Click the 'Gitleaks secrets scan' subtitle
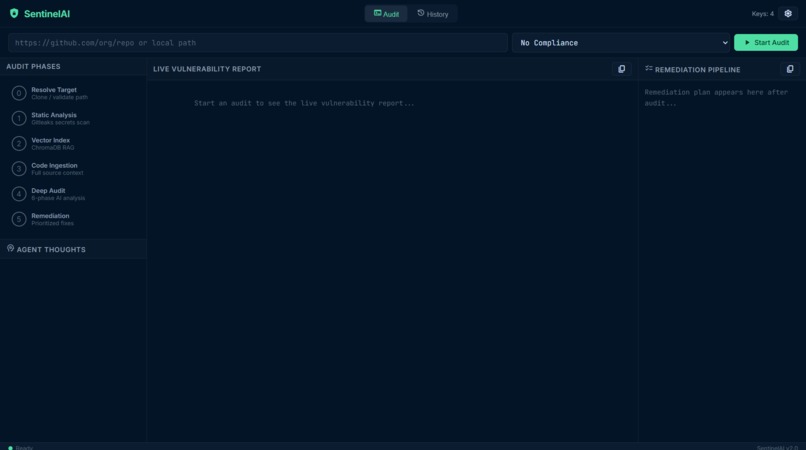 (60, 122)
